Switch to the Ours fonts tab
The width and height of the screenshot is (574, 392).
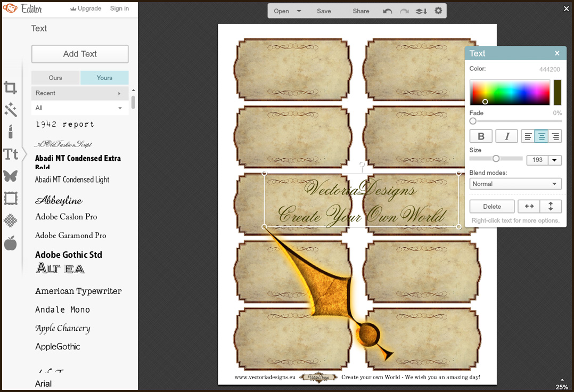point(55,78)
